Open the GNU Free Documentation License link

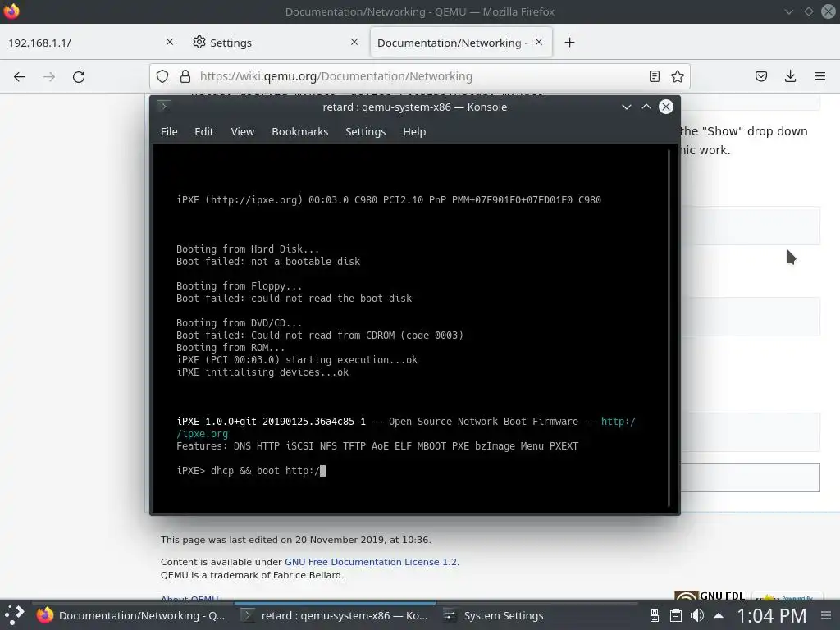pos(372,562)
